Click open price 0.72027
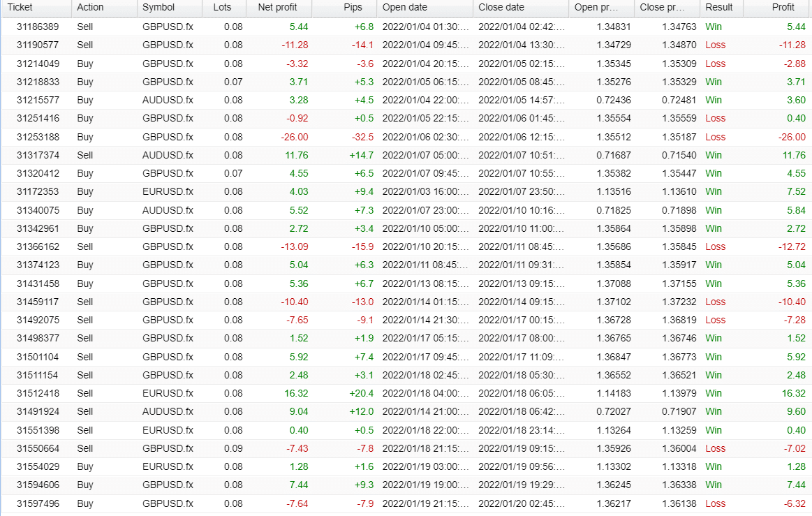Image resolution: width=812 pixels, height=516 pixels. click(614, 411)
